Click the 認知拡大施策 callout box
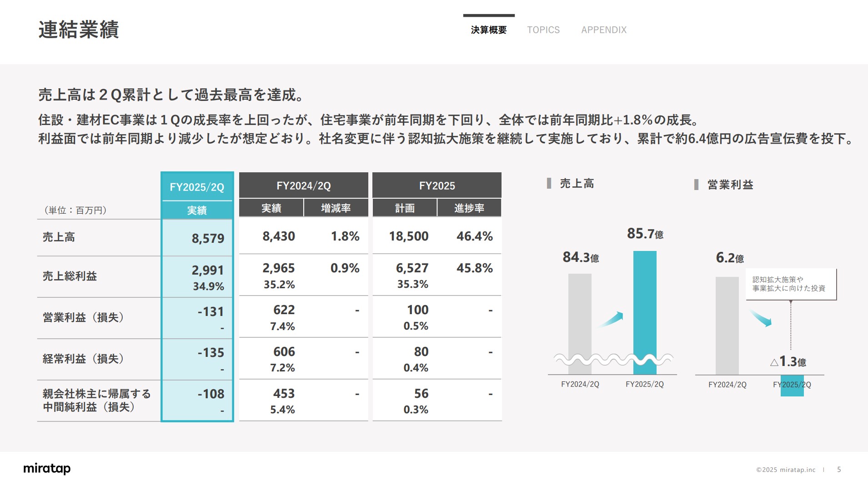The width and height of the screenshot is (868, 486). pos(791,284)
